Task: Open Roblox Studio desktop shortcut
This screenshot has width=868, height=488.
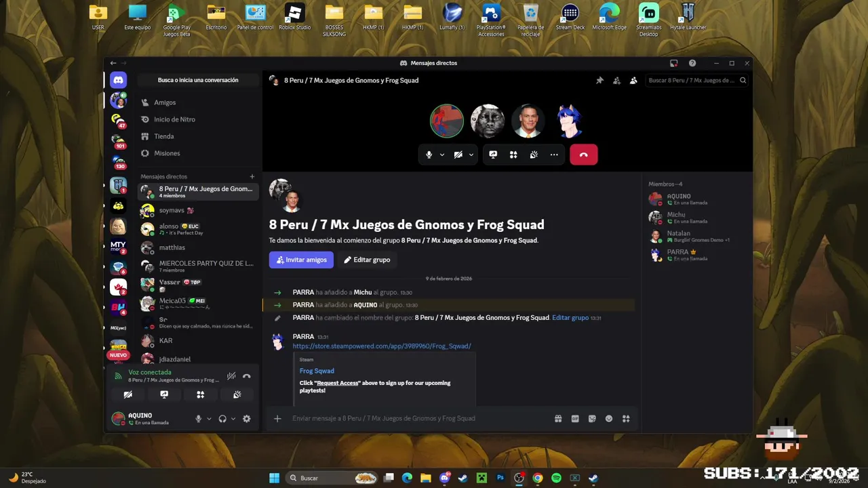Action: tap(294, 18)
